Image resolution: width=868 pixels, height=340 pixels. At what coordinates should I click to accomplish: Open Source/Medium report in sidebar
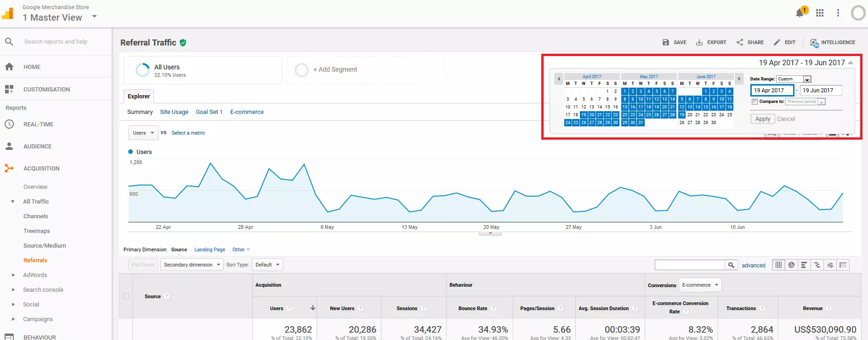pos(45,246)
